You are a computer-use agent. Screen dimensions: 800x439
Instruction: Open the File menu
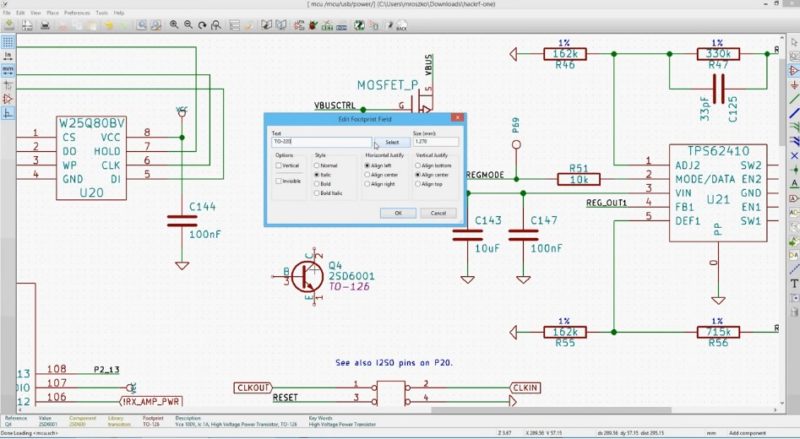7,13
